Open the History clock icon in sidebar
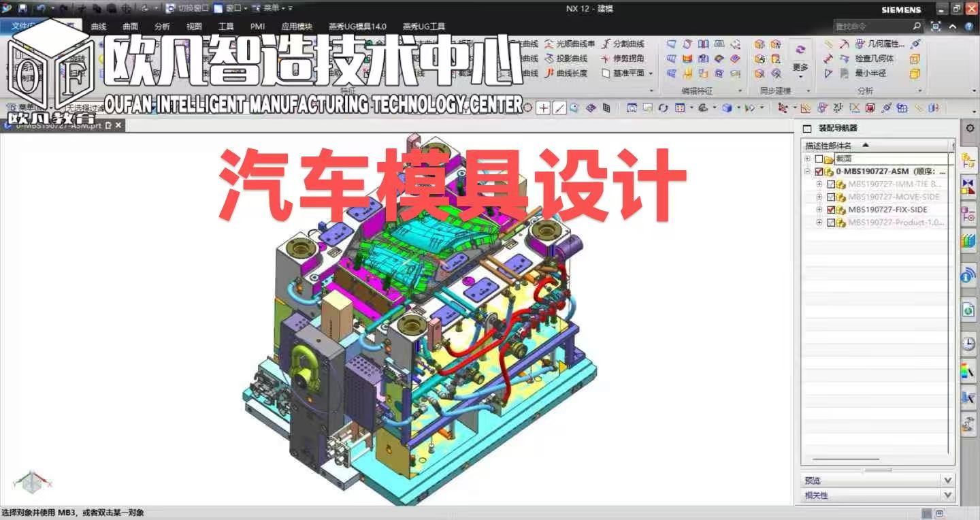980x520 pixels. (x=968, y=344)
